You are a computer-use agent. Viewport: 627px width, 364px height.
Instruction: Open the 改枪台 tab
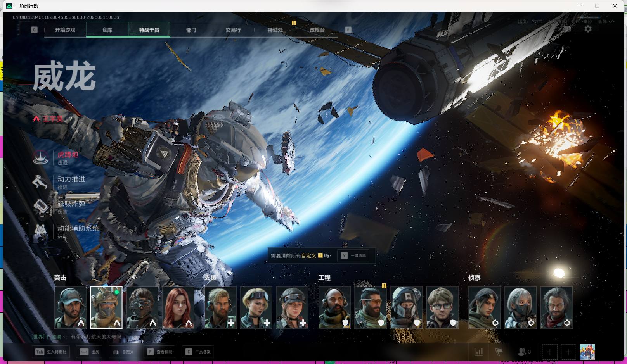(317, 30)
